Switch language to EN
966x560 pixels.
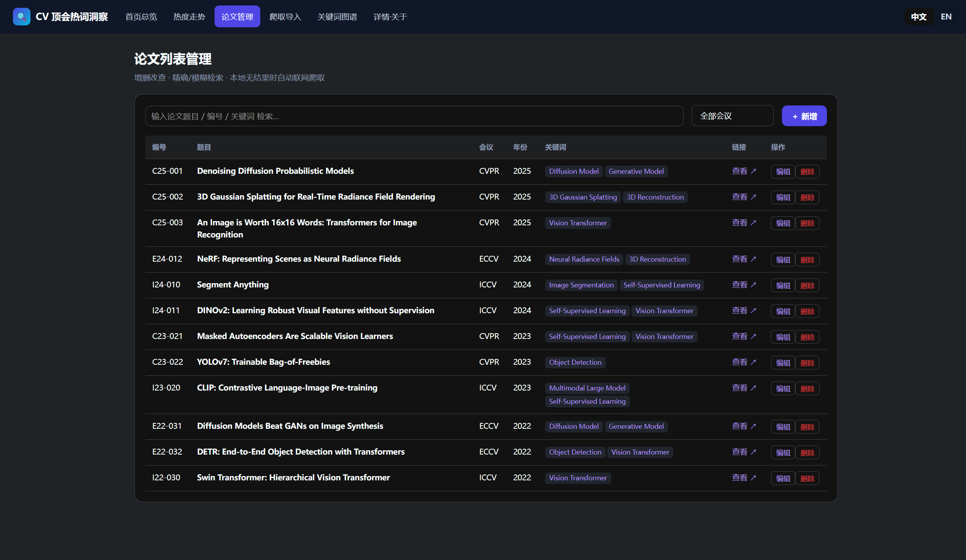pyautogui.click(x=946, y=17)
